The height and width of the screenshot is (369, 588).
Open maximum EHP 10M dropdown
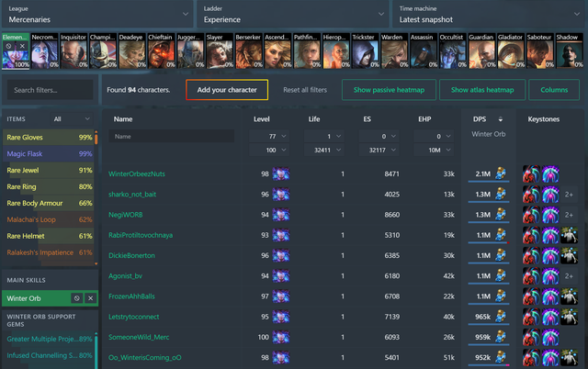point(434,150)
